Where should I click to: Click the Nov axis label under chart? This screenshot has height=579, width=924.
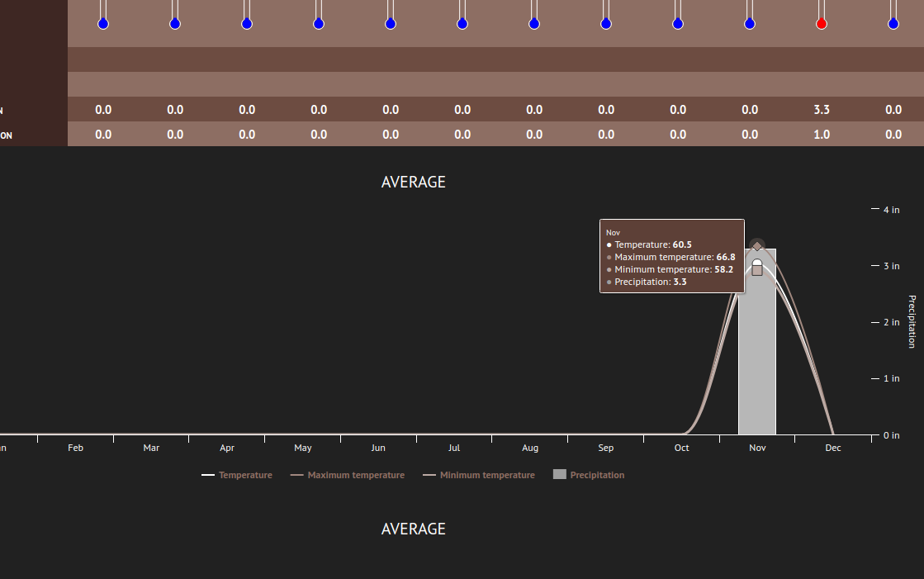pyautogui.click(x=757, y=448)
